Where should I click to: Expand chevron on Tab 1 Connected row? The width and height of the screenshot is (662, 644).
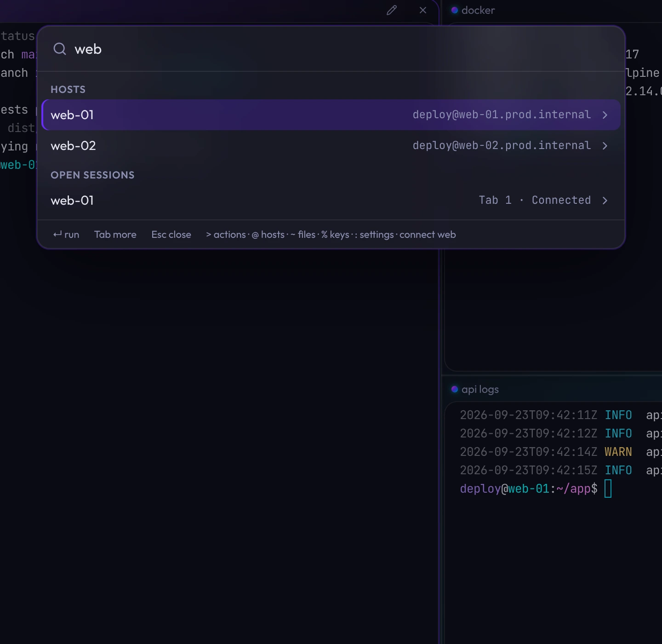(605, 201)
